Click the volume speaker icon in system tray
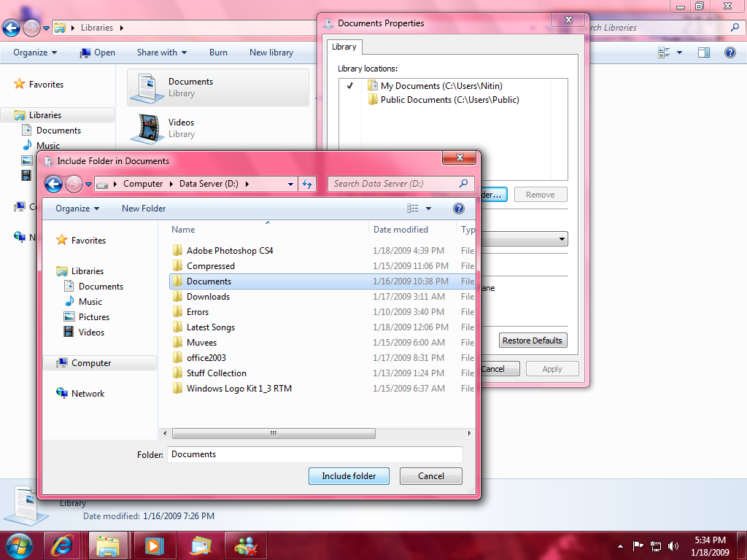This screenshot has height=560, width=747. (673, 545)
